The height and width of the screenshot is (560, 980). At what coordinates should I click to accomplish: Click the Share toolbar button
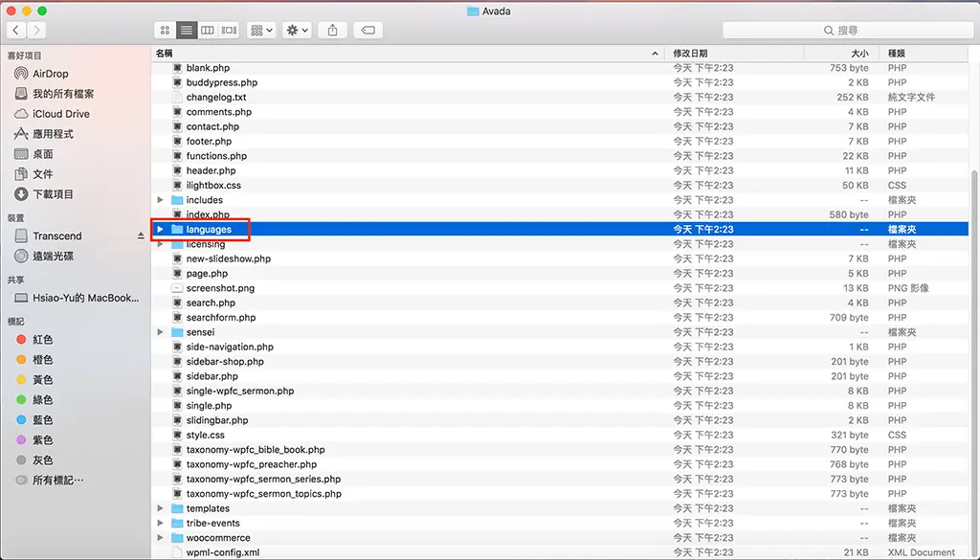tap(332, 30)
